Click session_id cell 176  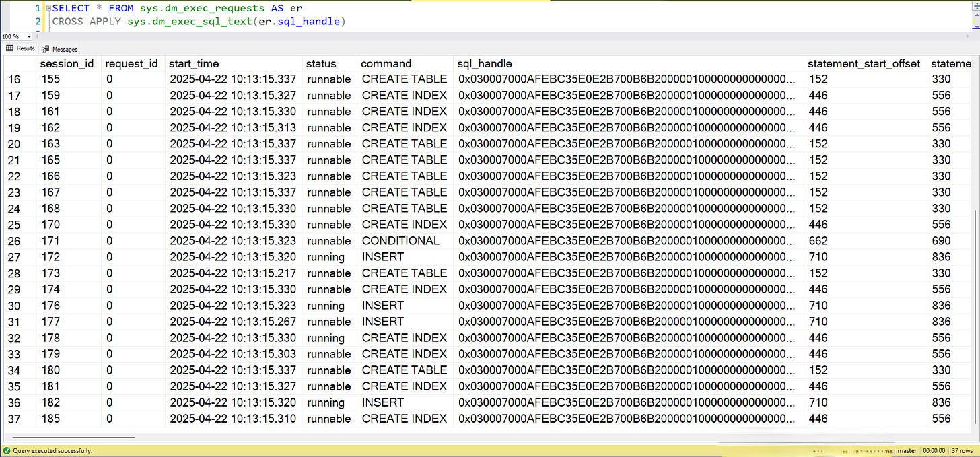pyautogui.click(x=69, y=306)
